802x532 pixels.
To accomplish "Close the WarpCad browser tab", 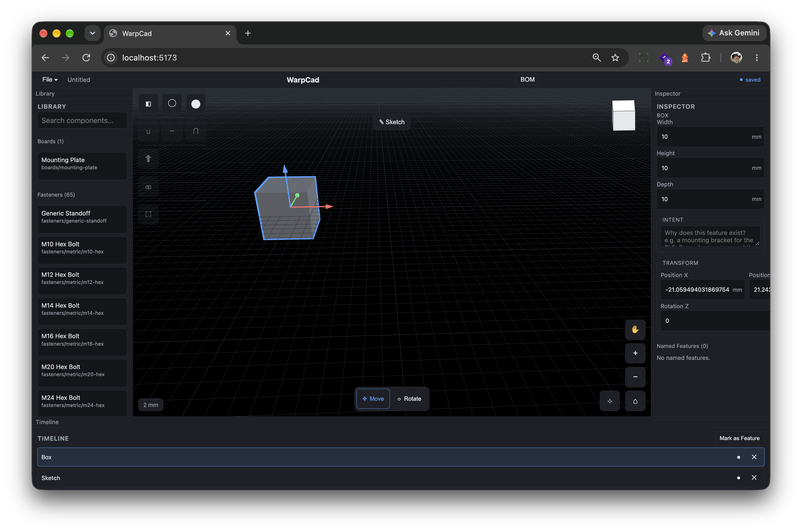I will (228, 33).
